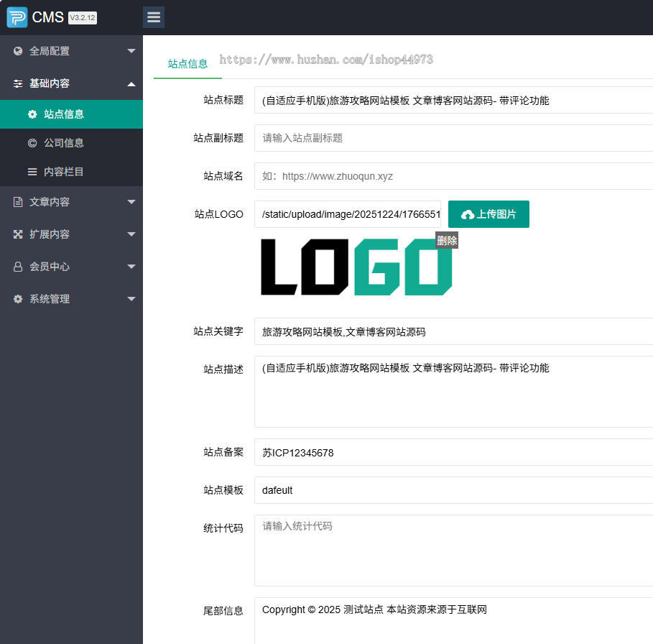Screen dimensions: 653x644
Task: Click the user icon beside 会员中心
Action: click(x=18, y=267)
